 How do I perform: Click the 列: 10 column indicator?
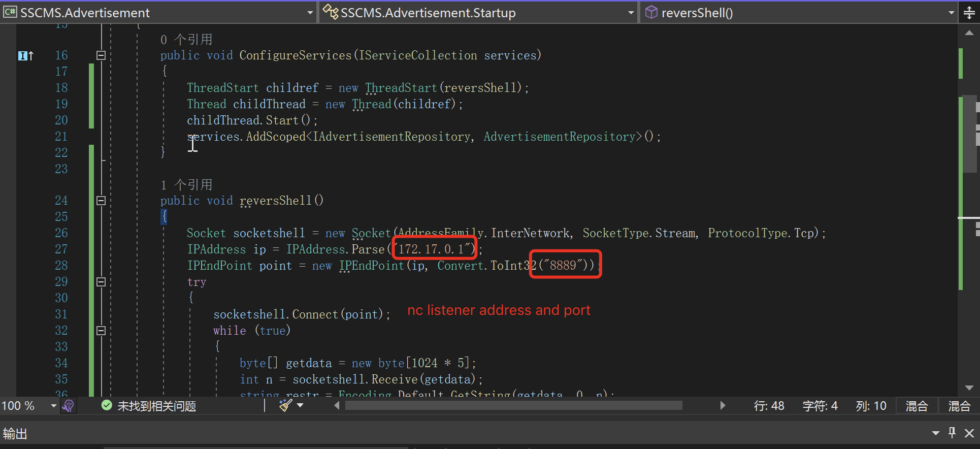871,406
